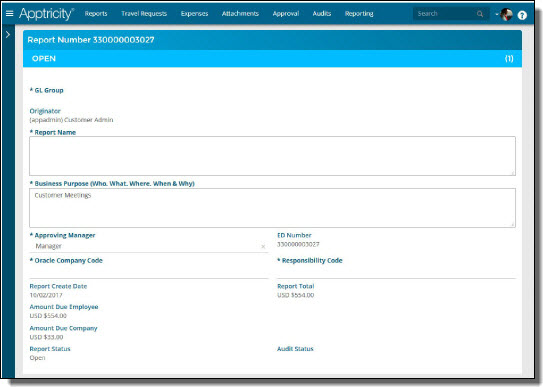Click inside the Report Name text area
The image size is (543, 387).
[x=273, y=156]
